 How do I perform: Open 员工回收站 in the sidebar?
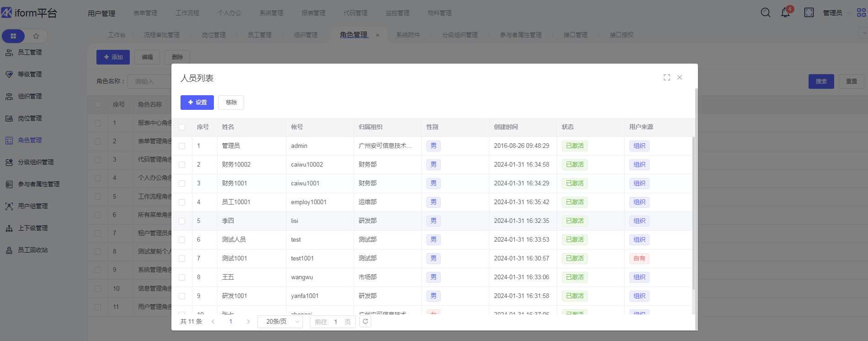(x=32, y=250)
